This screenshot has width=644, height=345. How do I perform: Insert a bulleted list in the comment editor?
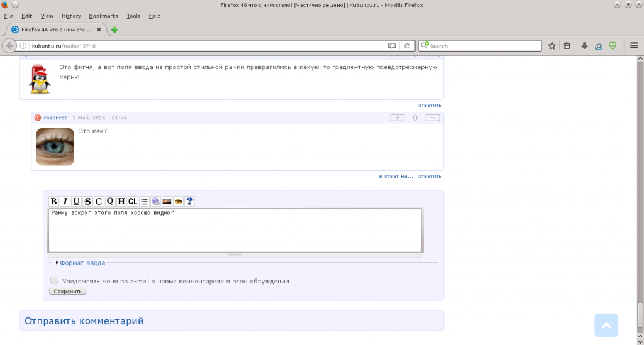pos(144,202)
